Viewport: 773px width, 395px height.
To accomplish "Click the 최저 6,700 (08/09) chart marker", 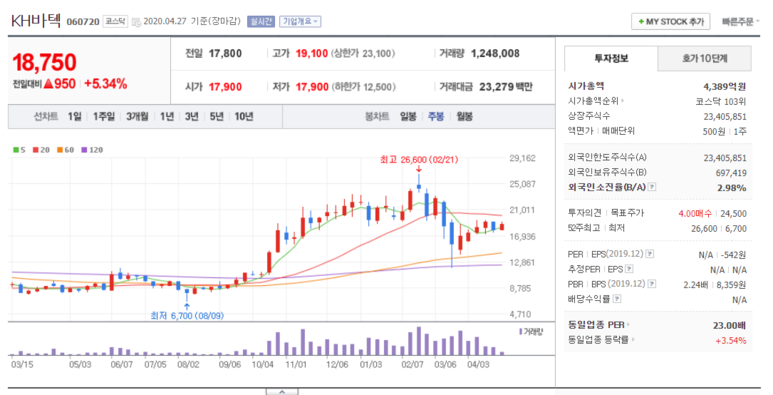I will click(x=187, y=316).
